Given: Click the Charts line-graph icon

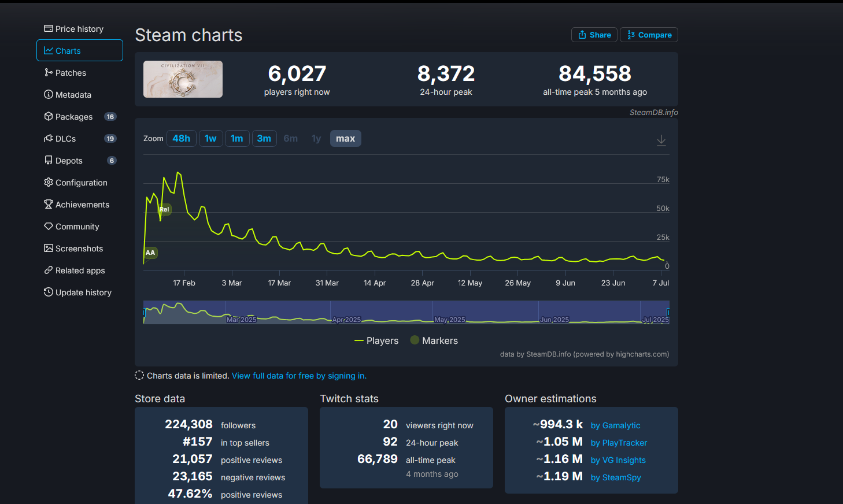Looking at the screenshot, I should 49,50.
